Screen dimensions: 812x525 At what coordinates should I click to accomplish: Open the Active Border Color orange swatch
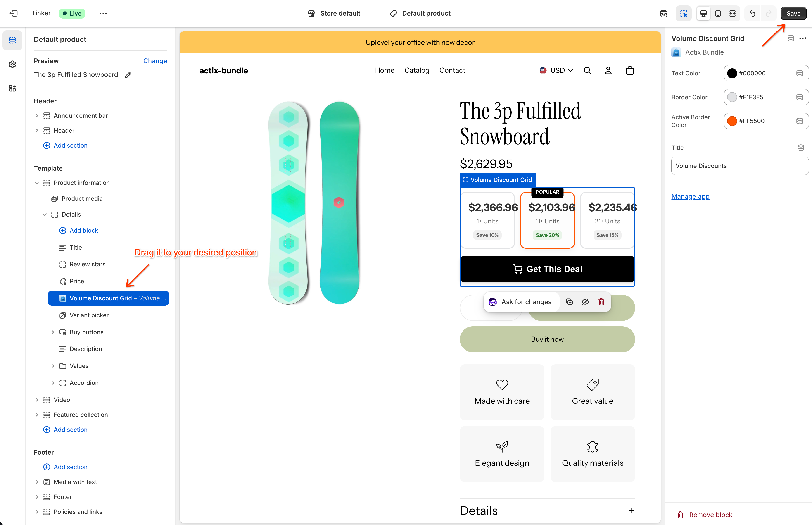(x=732, y=121)
